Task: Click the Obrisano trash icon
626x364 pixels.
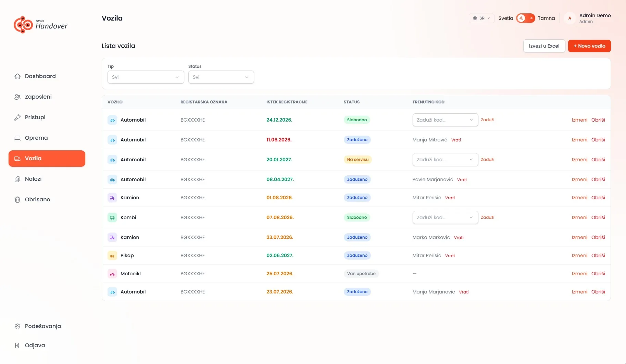Action: 17,200
